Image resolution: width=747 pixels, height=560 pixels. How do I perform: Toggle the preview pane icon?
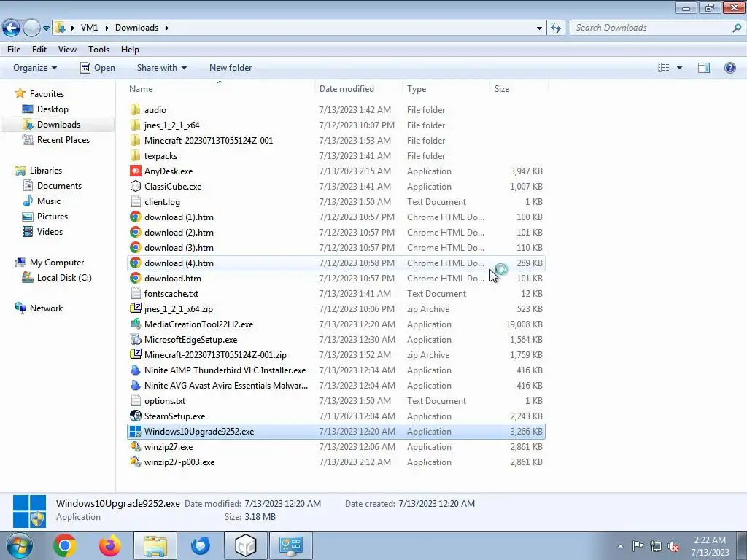pyautogui.click(x=704, y=68)
